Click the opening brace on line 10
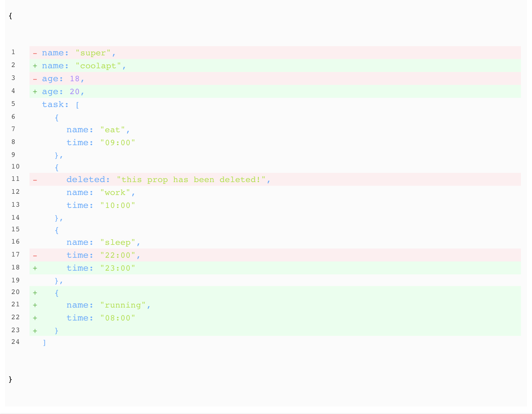The width and height of the screenshot is (532, 414). click(57, 168)
